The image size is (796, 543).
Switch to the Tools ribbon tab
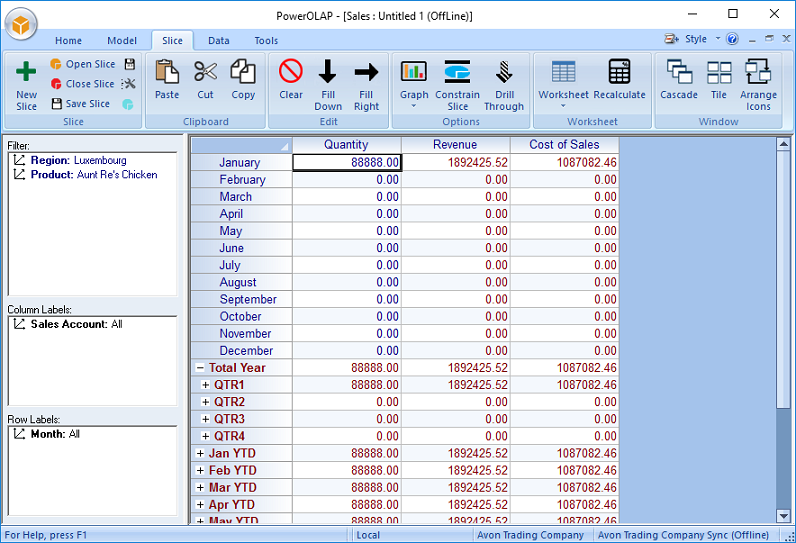click(x=266, y=41)
